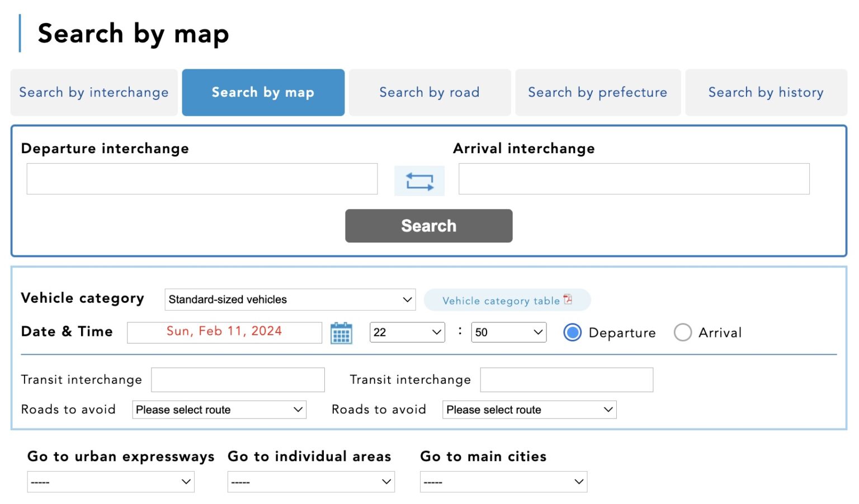Click the PDF icon beside Vehicle category table
Viewport: 859px width, 504px height.
tap(568, 299)
